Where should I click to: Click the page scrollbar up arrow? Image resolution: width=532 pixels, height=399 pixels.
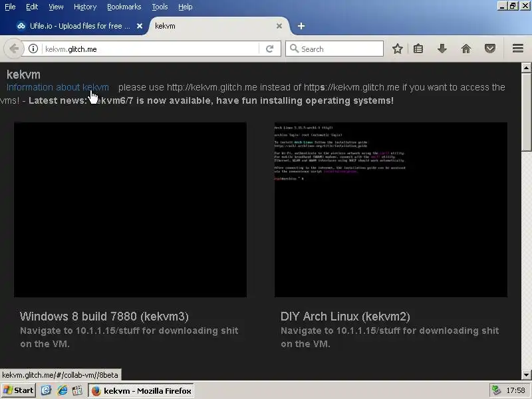click(x=526, y=68)
